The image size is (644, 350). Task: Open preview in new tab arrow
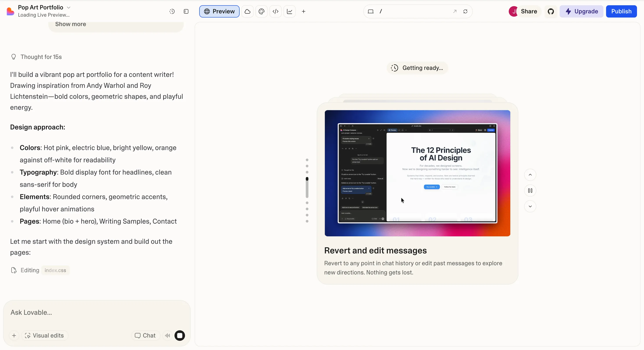pos(455,11)
